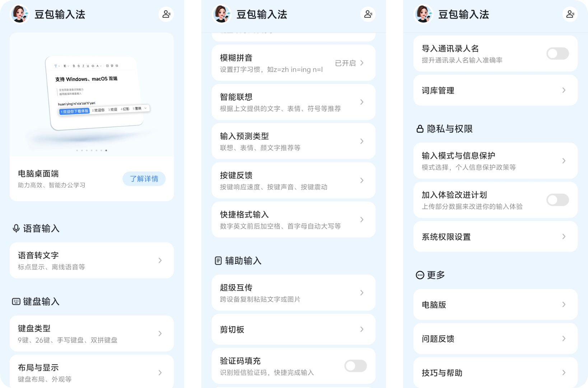Select the 问题反馈 entry
588x388 pixels.
(495, 338)
